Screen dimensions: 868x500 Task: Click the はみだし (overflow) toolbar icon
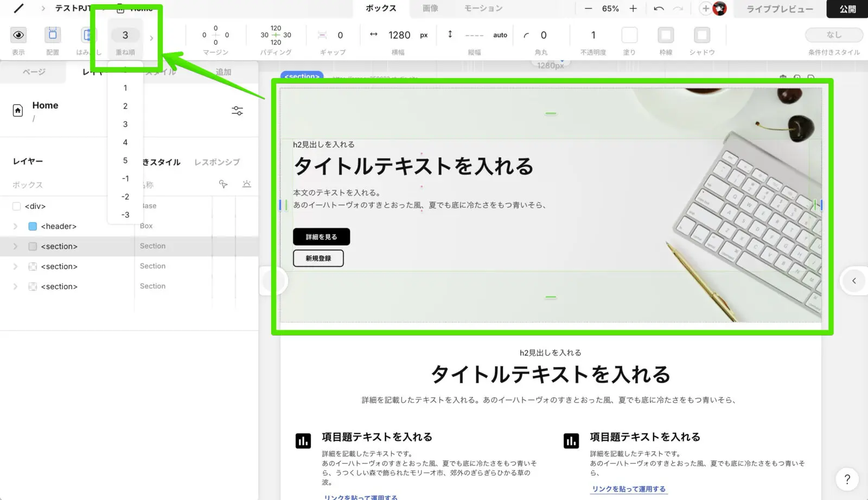click(x=88, y=34)
